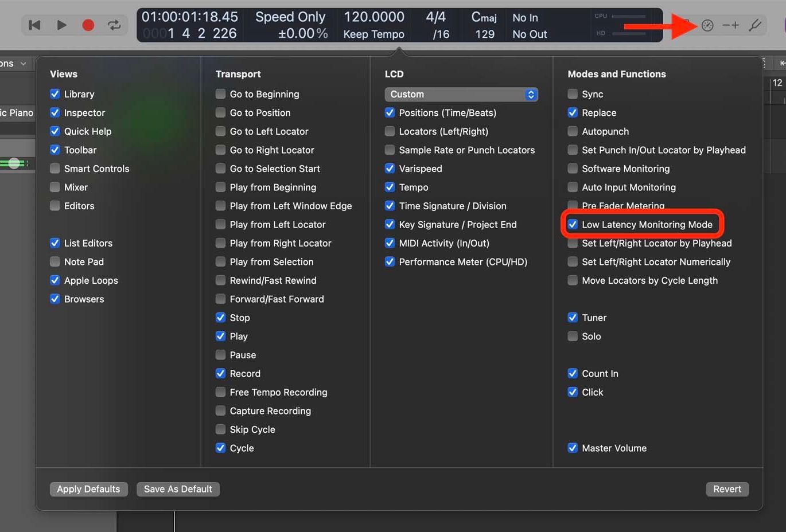
Task: Click the Low Latency Mode gauge icon
Action: pos(707,25)
